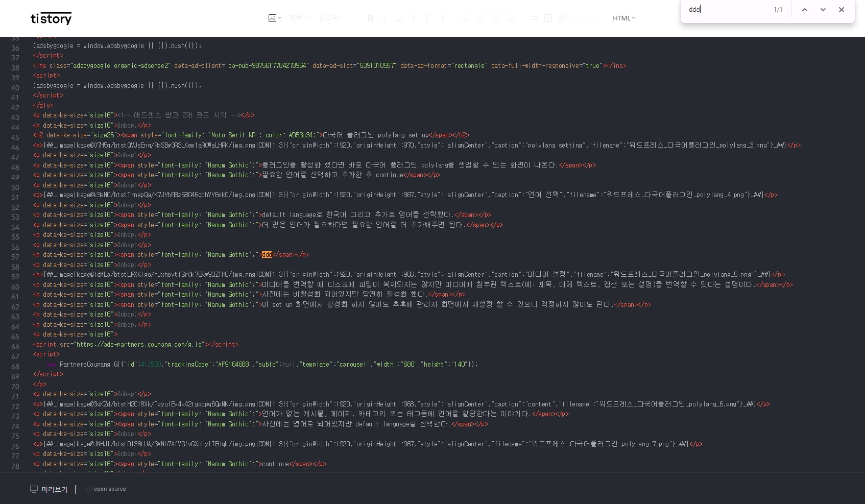Viewport: 865px width, 504px height.
Task: Toggle italic formatting
Action: click(385, 18)
